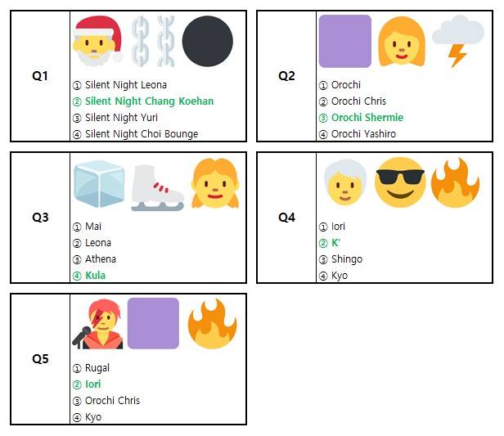Click the lightning cloud emoji in Q2
Screen dimensions: 504x436
457,41
